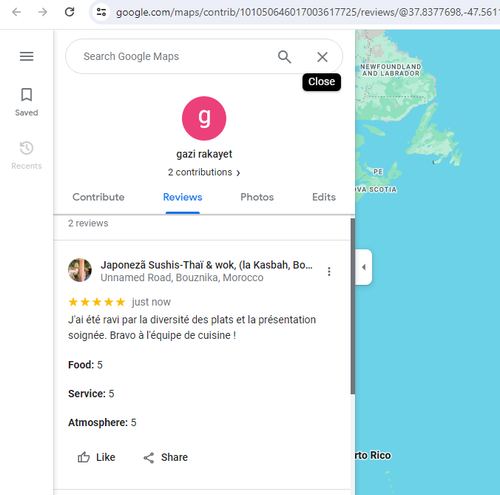Click the Puerto Rico map label
500x495 pixels.
(373, 455)
